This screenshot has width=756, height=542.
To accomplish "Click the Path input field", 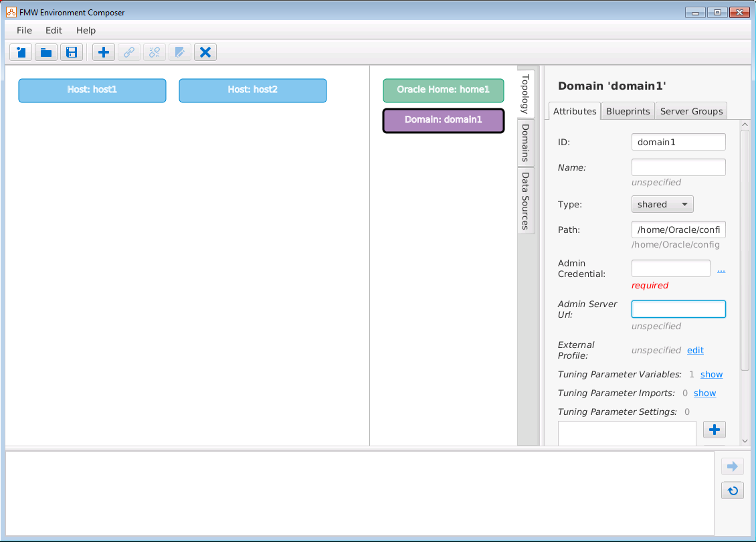I will (678, 230).
